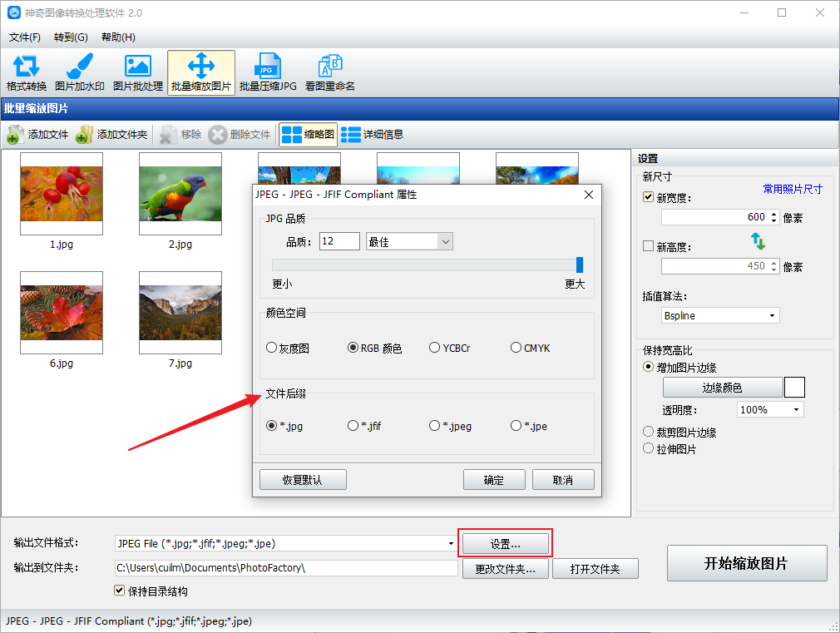
Task: Click the 添加文件 add file icon
Action: coord(15,135)
